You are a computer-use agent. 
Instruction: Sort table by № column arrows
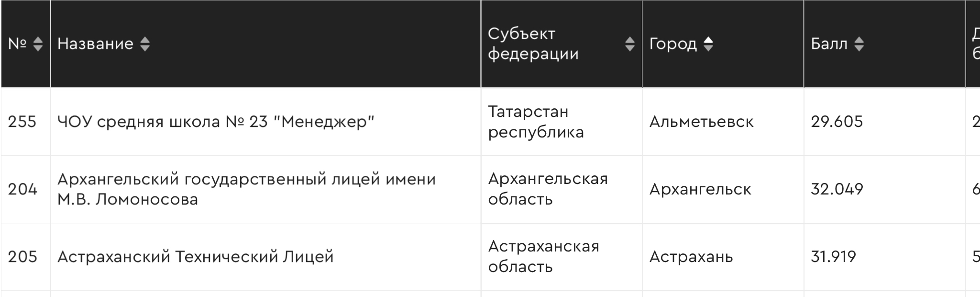38,44
